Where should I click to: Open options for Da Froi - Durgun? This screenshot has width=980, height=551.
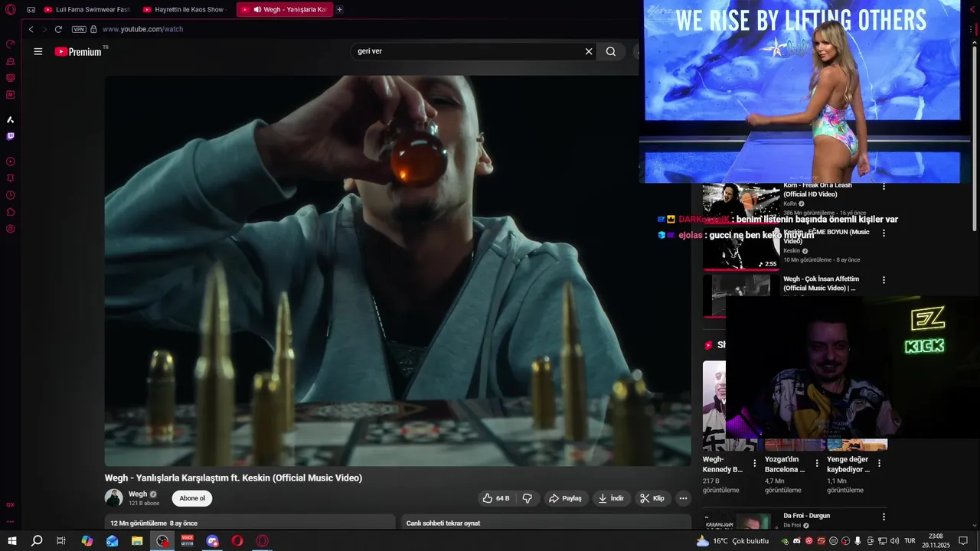884,517
